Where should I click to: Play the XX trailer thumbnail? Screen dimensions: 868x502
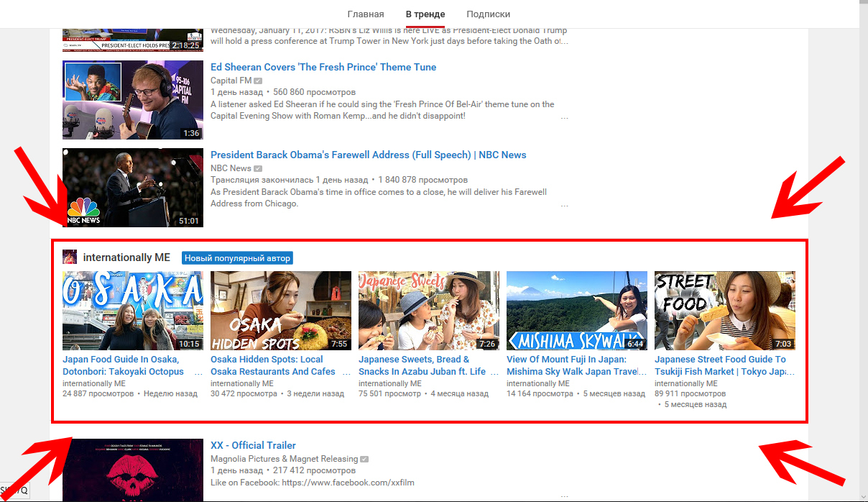133,470
